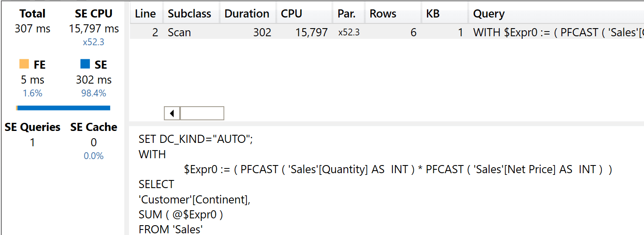Select the Scan row on line 2
Image resolution: width=644 pixels, height=235 pixels.
tap(387, 32)
